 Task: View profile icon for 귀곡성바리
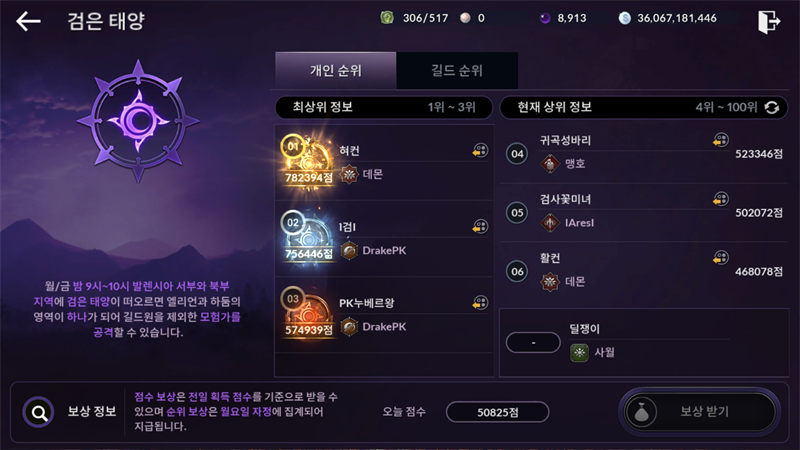coord(721,140)
